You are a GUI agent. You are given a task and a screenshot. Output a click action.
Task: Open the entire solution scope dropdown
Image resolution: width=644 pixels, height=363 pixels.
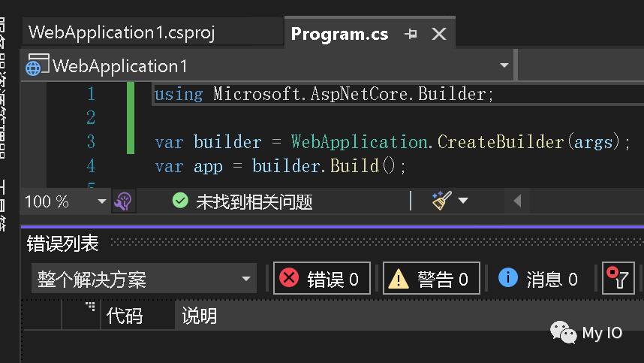coord(144,278)
